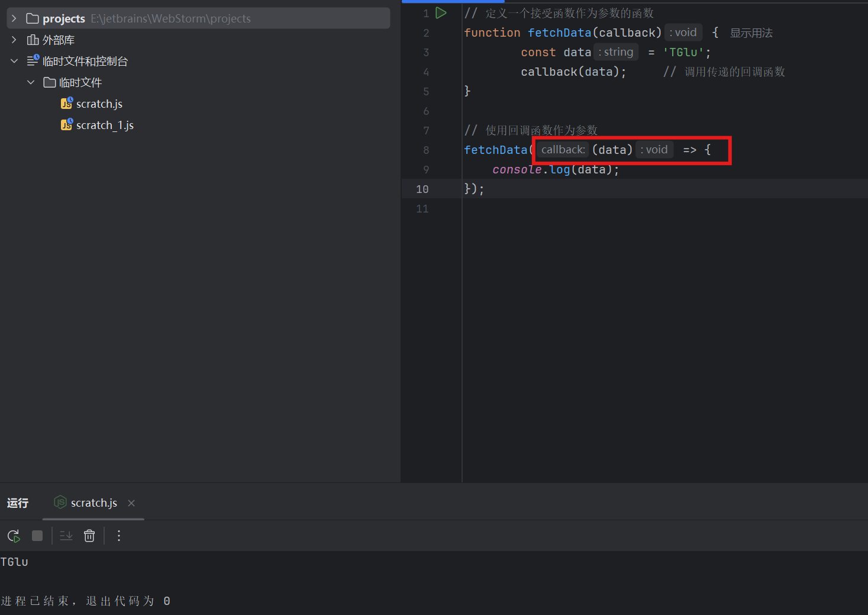This screenshot has height=615, width=868.
Task: Click the ': string' type inlay hint
Action: pos(616,52)
